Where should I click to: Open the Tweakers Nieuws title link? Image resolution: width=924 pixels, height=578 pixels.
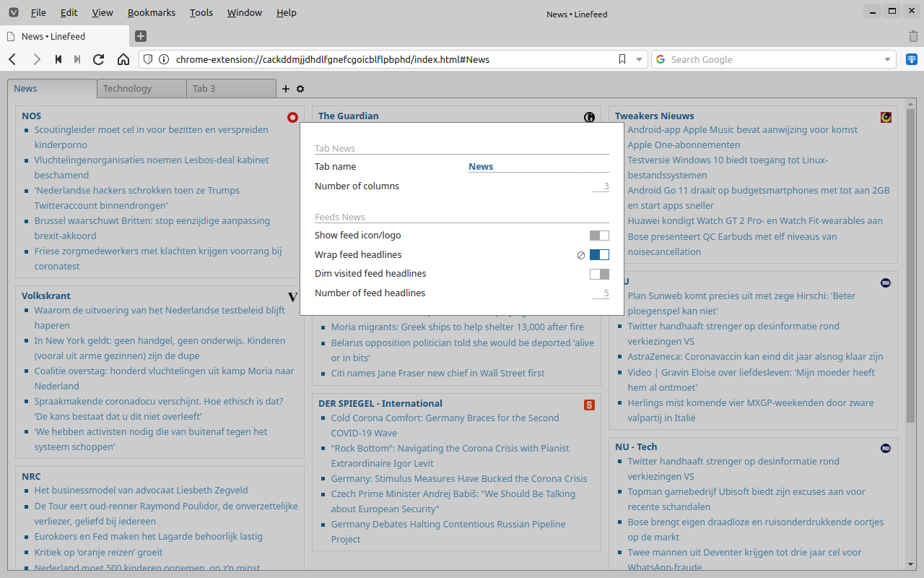(x=654, y=116)
